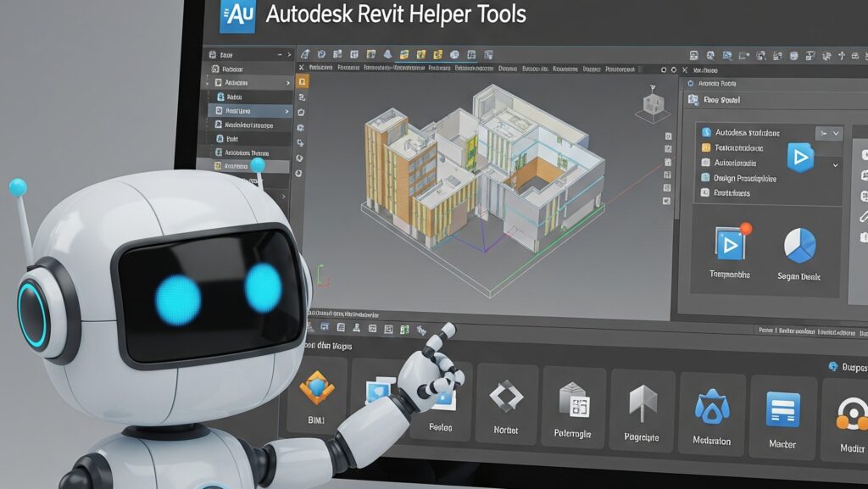Open the Modir headset tile

tap(847, 420)
